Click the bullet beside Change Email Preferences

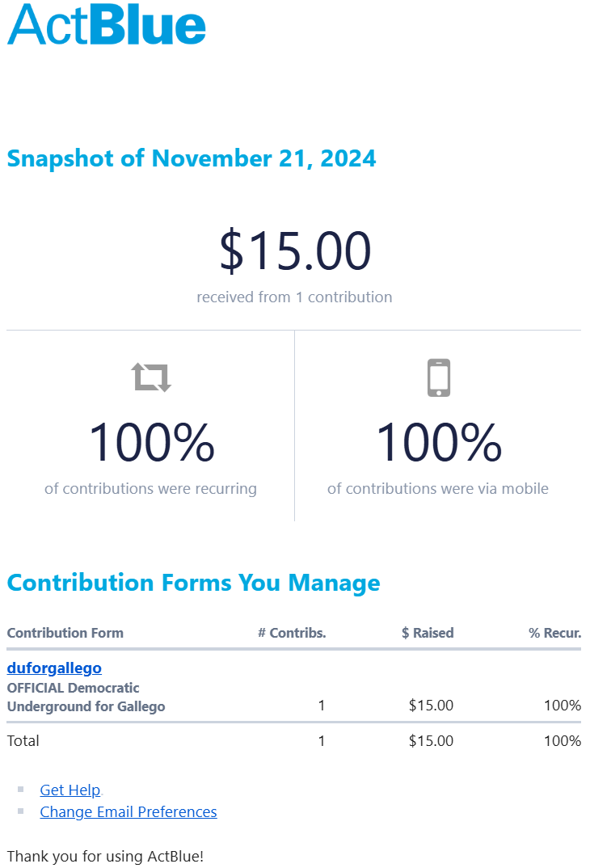[x=21, y=811]
